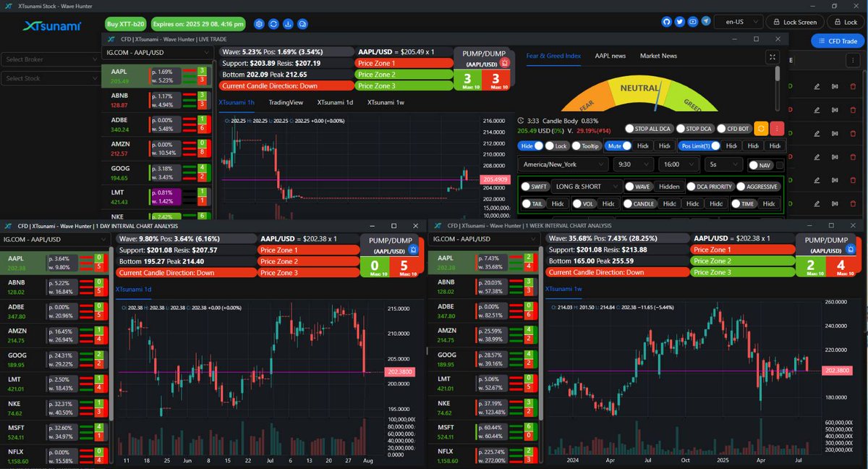Open the GitHub link icon

(x=666, y=22)
